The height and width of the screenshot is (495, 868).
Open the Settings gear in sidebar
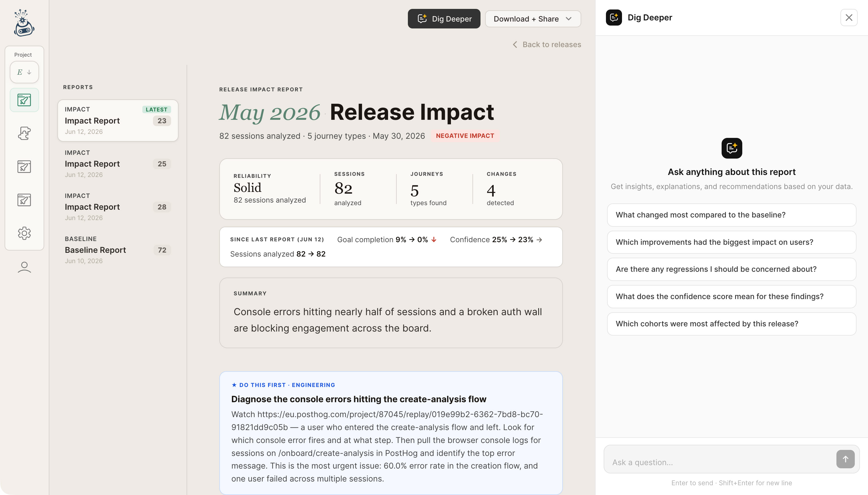pos(24,233)
